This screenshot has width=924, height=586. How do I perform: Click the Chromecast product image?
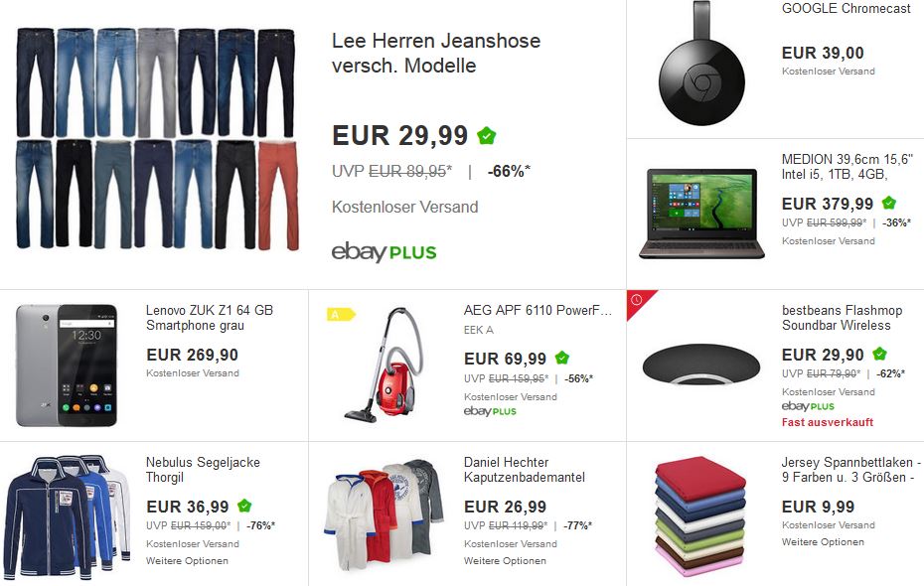tap(701, 63)
